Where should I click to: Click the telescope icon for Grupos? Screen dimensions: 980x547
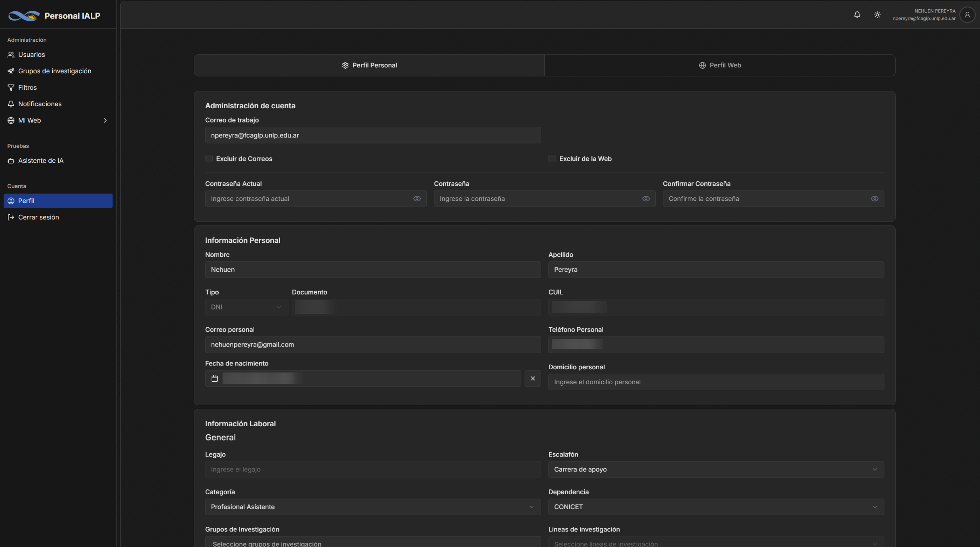(11, 71)
